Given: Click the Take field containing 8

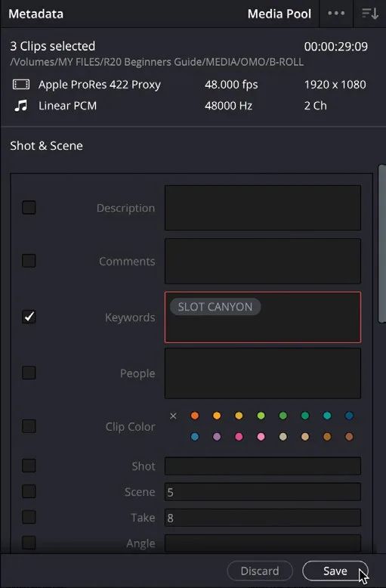Looking at the screenshot, I should pos(263,518).
